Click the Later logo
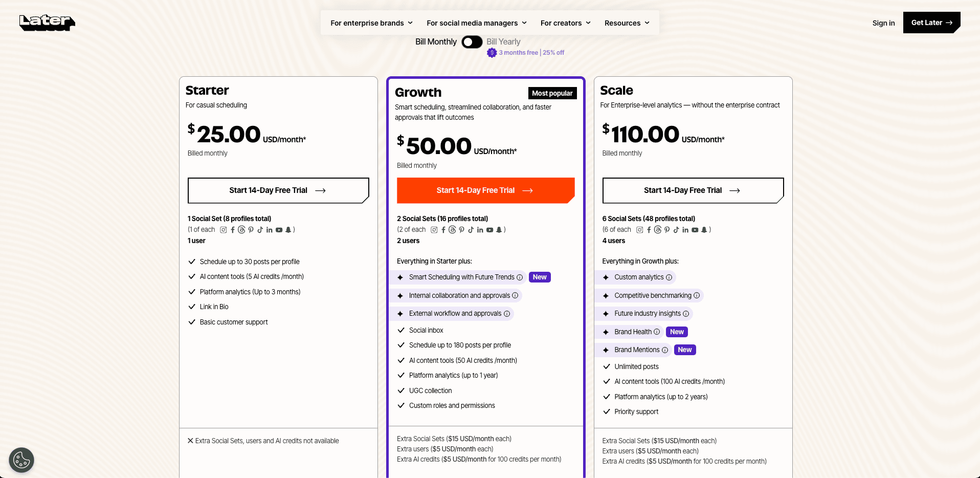This screenshot has height=478, width=980. point(47,23)
